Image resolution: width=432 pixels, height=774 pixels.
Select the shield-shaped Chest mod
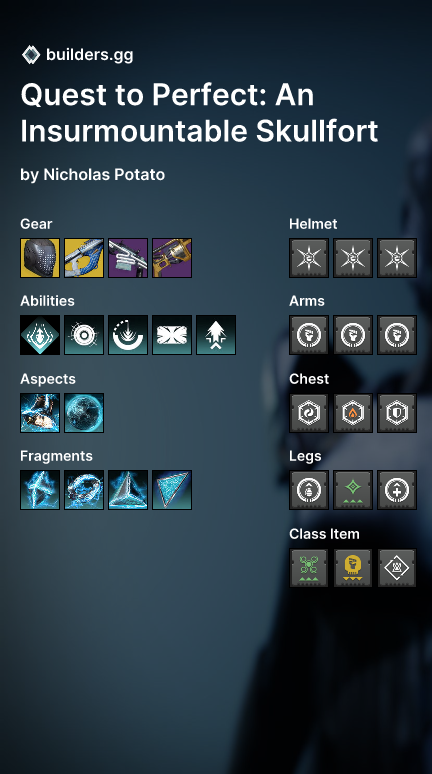click(x=397, y=413)
